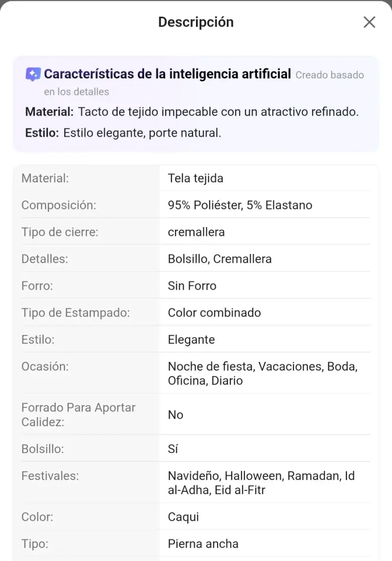Click the purple AI sparkle icon
Viewport: 392px width, 561px height.
[x=33, y=75]
